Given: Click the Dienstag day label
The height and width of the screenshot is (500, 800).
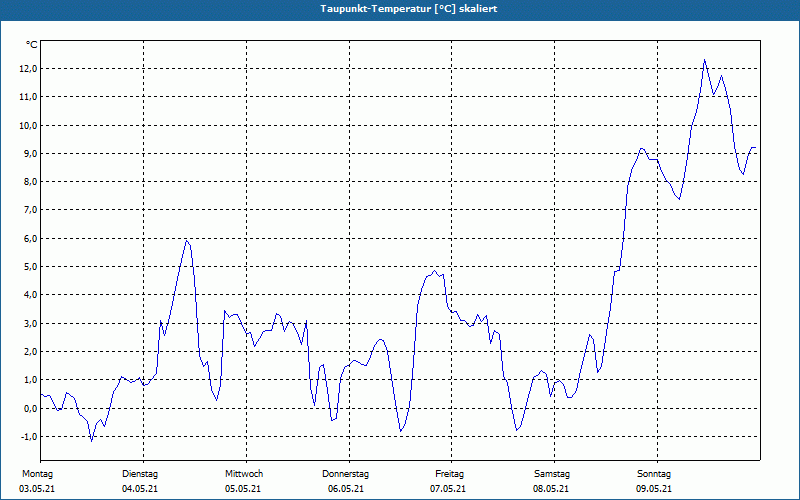Looking at the screenshot, I should [140, 474].
